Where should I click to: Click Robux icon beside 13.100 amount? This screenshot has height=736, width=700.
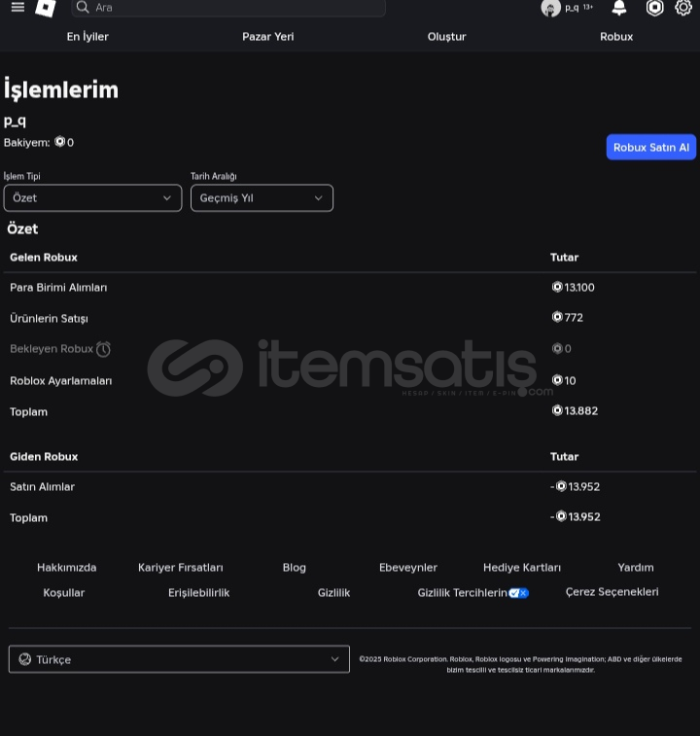point(557,287)
